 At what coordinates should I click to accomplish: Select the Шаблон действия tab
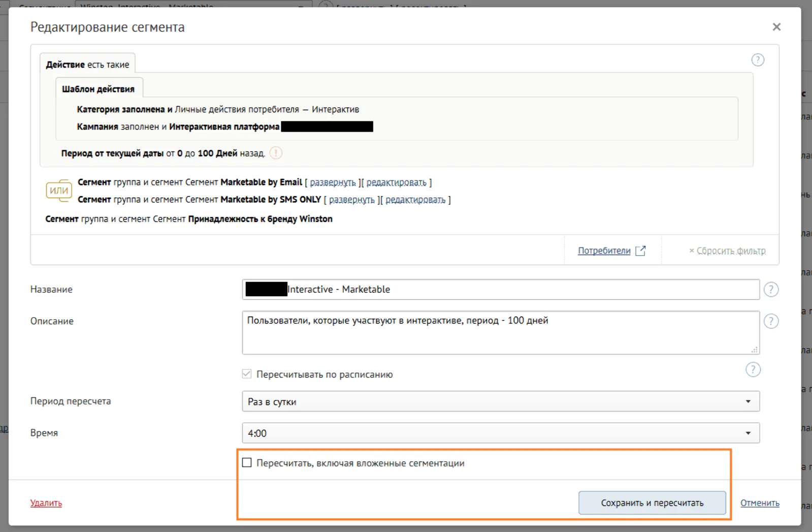tap(98, 89)
